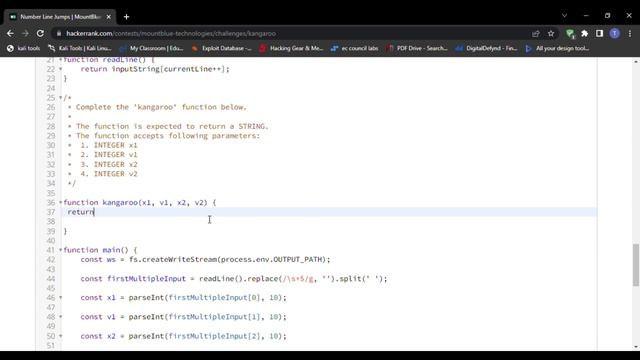640x360 pixels.
Task: Click 'const firstMultipleInput' line
Action: point(233,279)
